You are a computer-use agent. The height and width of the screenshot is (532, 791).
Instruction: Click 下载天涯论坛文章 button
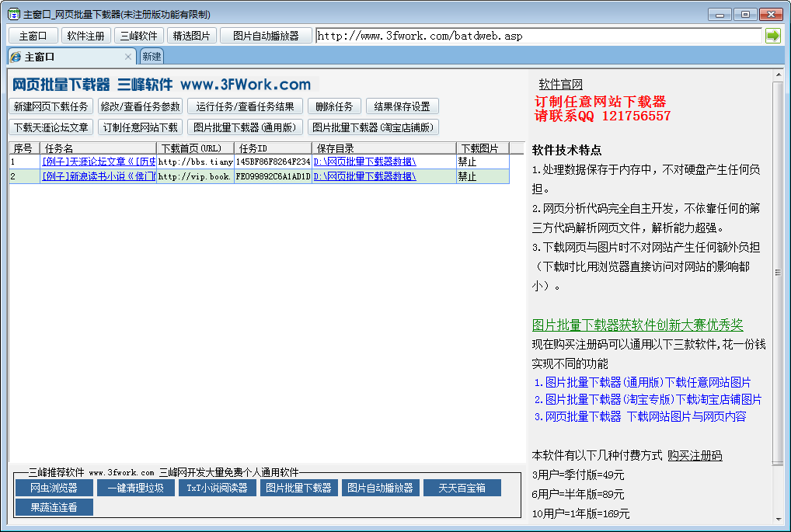51,127
